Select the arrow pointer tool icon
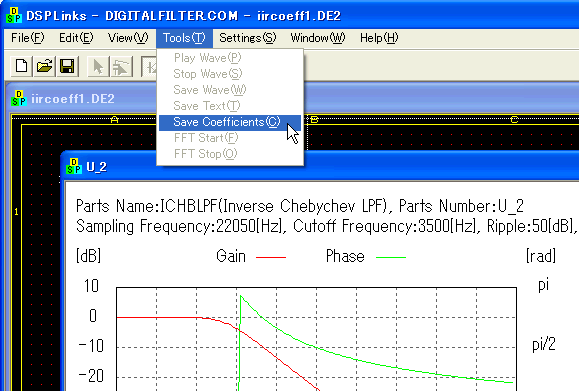Screen dimensions: 579x391 pyautogui.click(x=98, y=67)
